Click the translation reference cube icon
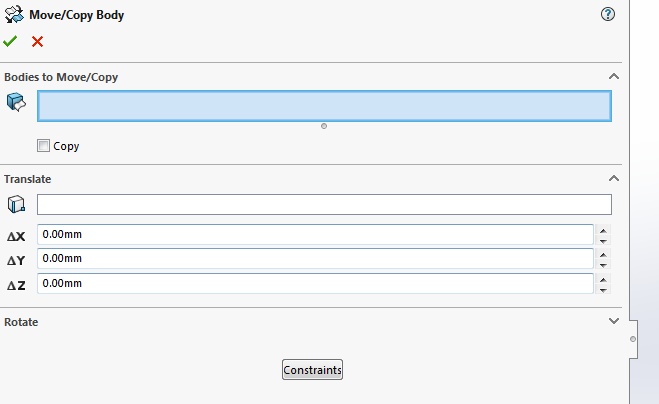659x404 pixels. point(16,204)
